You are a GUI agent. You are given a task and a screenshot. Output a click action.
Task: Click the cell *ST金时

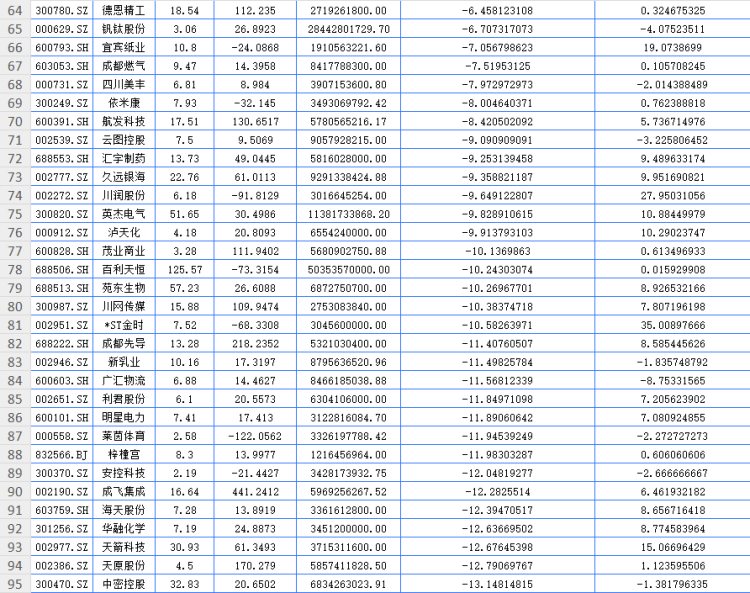pyautogui.click(x=124, y=325)
